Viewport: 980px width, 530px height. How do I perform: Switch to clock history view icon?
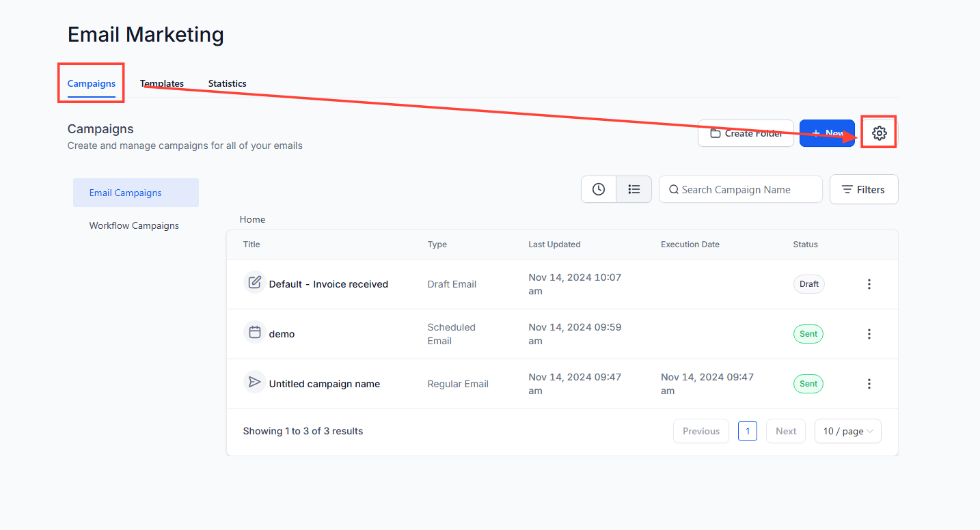pyautogui.click(x=599, y=189)
